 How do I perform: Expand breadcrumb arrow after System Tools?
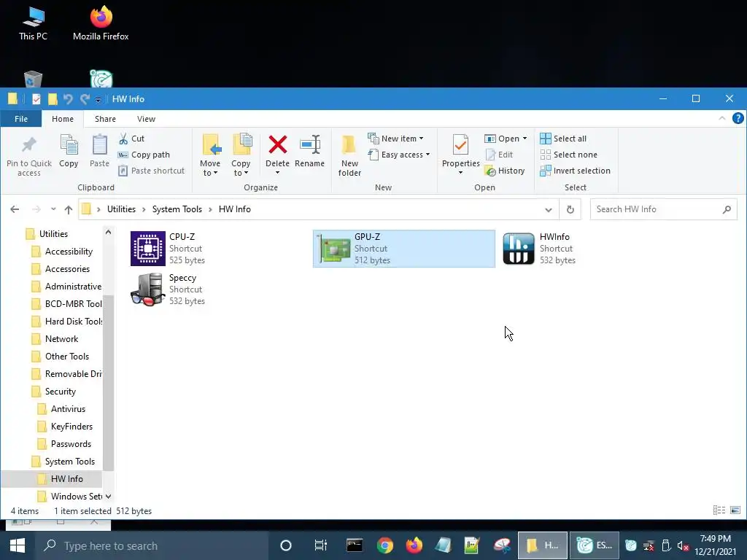[x=210, y=209]
